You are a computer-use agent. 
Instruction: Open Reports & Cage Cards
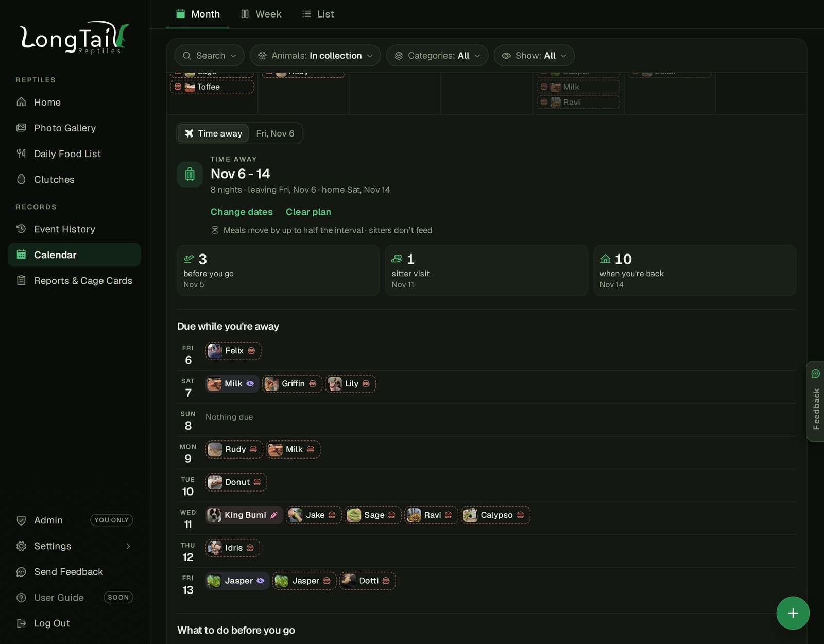(74, 280)
